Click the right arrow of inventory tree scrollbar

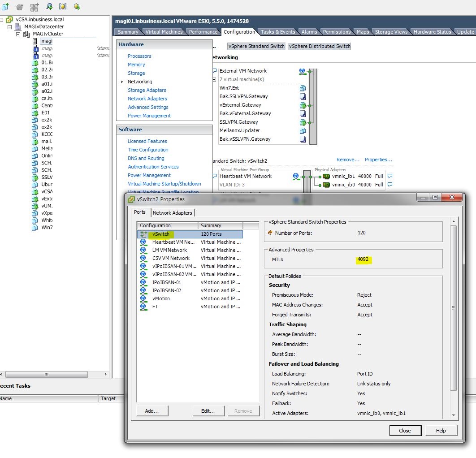(x=105, y=374)
